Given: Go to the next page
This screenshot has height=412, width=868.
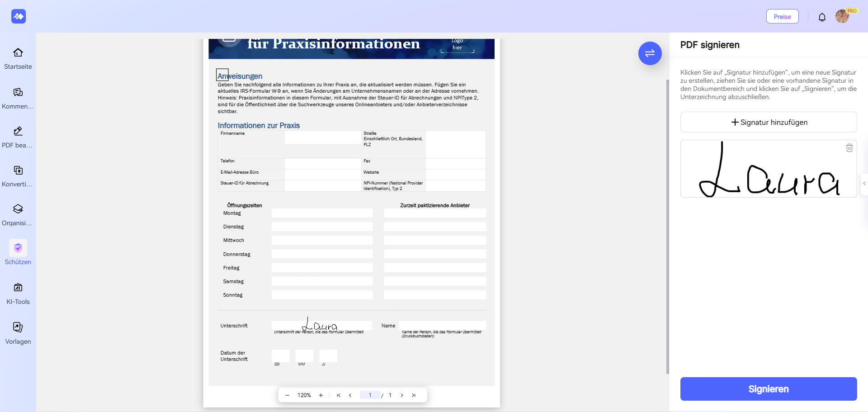Looking at the screenshot, I should coord(402,395).
